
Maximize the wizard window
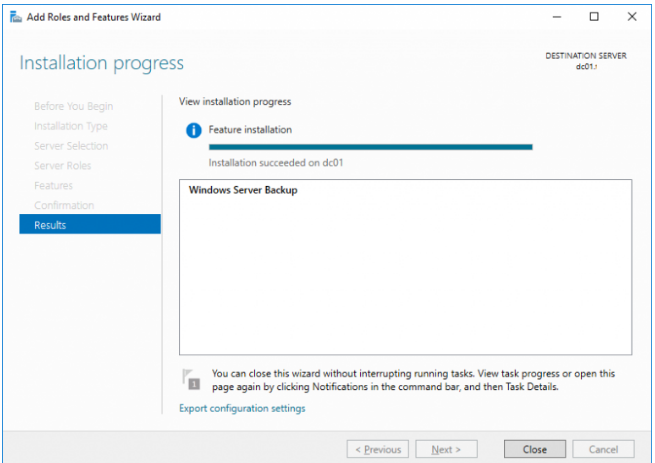(594, 17)
